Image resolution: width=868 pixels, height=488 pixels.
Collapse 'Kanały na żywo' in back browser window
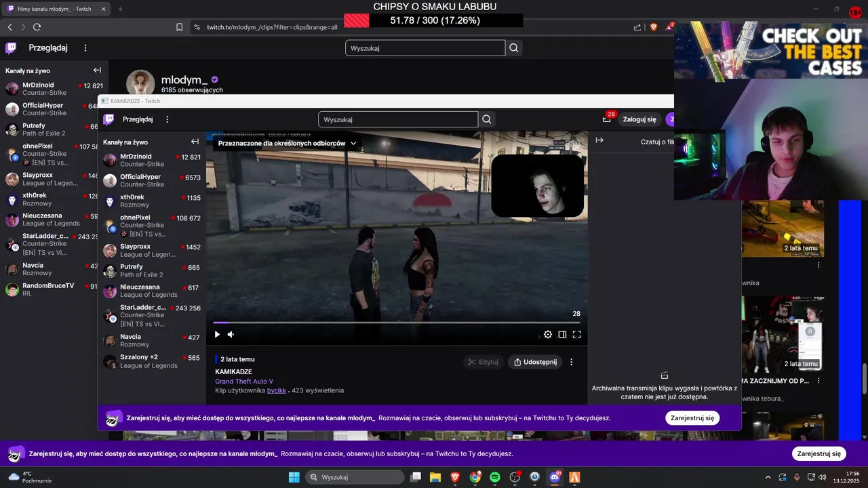point(97,70)
